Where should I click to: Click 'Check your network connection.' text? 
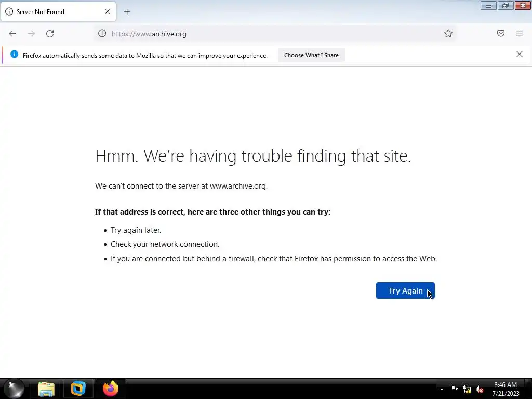(x=165, y=244)
